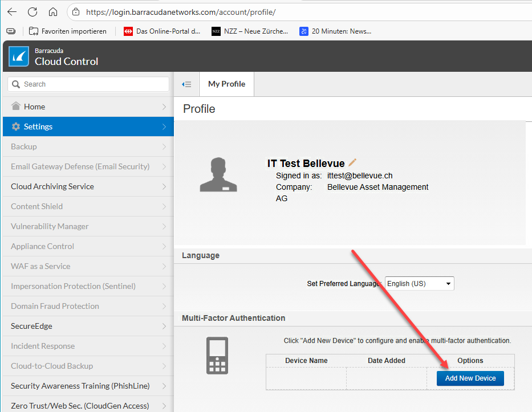Collapse the sidebar using the toggle icon
Screen dimensions: 532x412
[186, 84]
